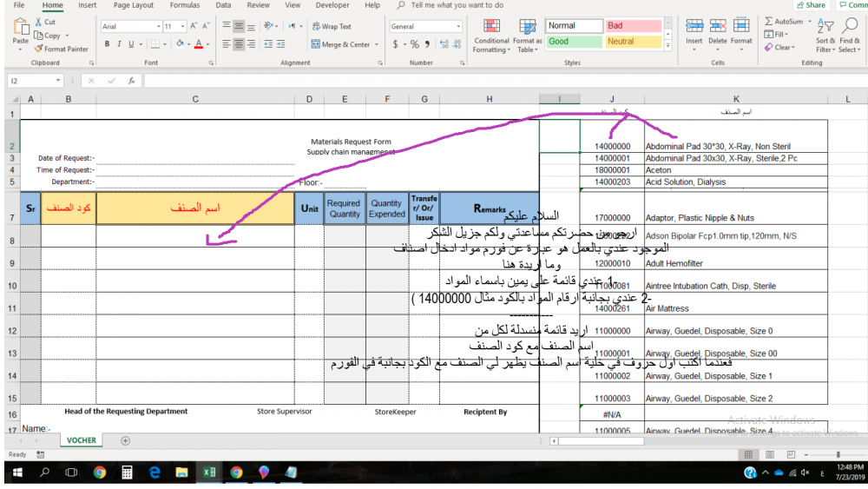Apply the Bad cell style
This screenshot has width=868, height=489.
coord(634,25)
